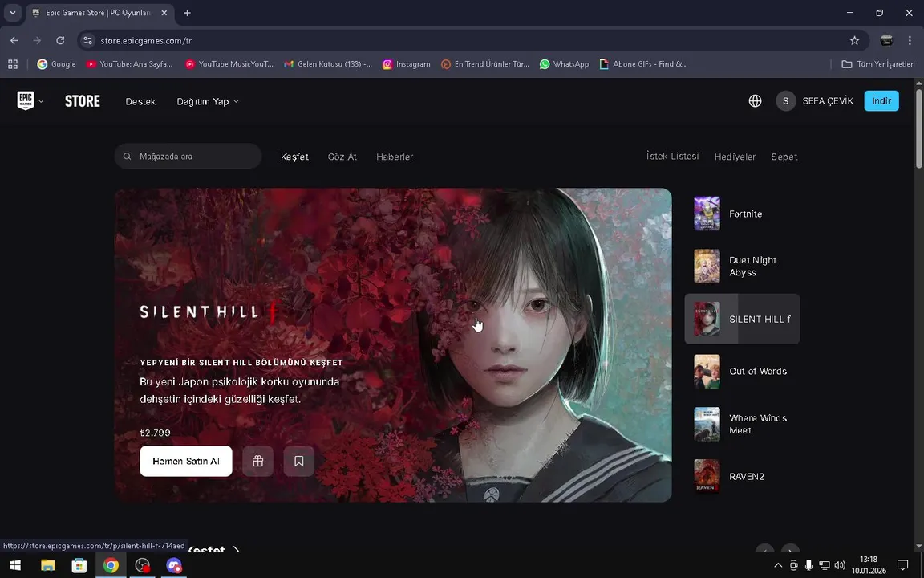Viewport: 924px width, 578px height.
Task: Open the Windows Start menu
Action: 15,566
